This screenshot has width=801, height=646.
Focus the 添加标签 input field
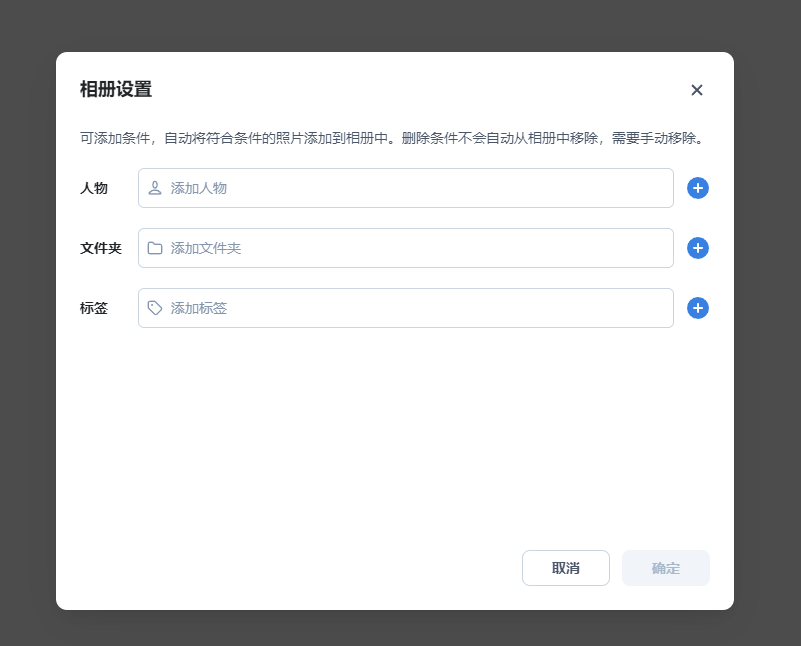(x=406, y=308)
